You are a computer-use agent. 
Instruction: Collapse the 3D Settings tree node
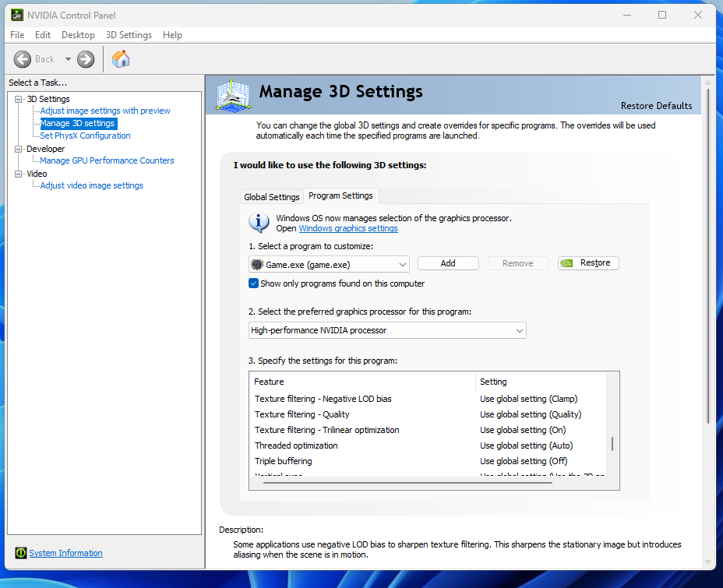point(19,99)
